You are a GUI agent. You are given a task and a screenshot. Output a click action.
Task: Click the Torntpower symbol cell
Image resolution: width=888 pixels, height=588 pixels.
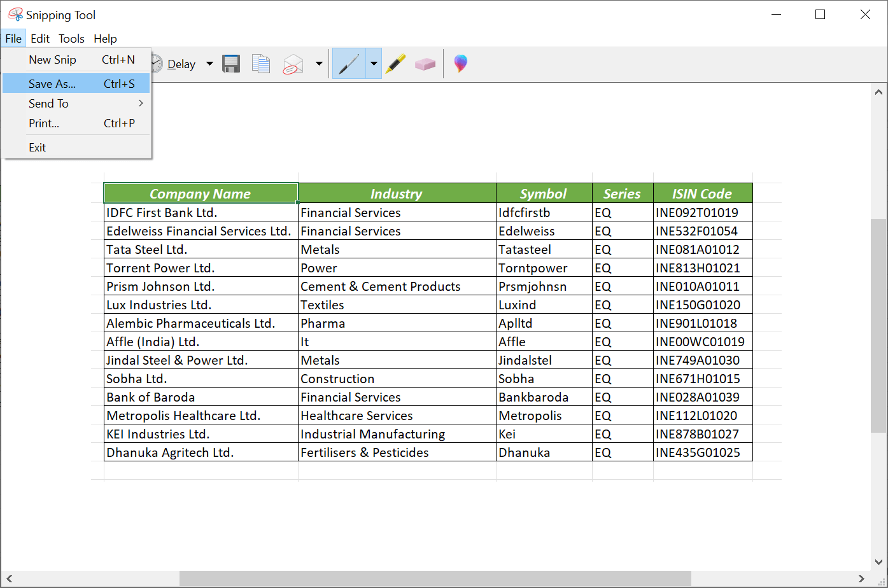pos(544,268)
